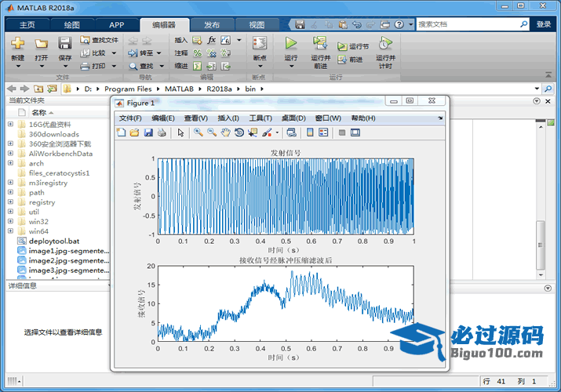Viewport: 561px width, 392px height.
Task: Open the brush color dropdown in Figure 1 toolbar
Action: pyautogui.click(x=277, y=132)
